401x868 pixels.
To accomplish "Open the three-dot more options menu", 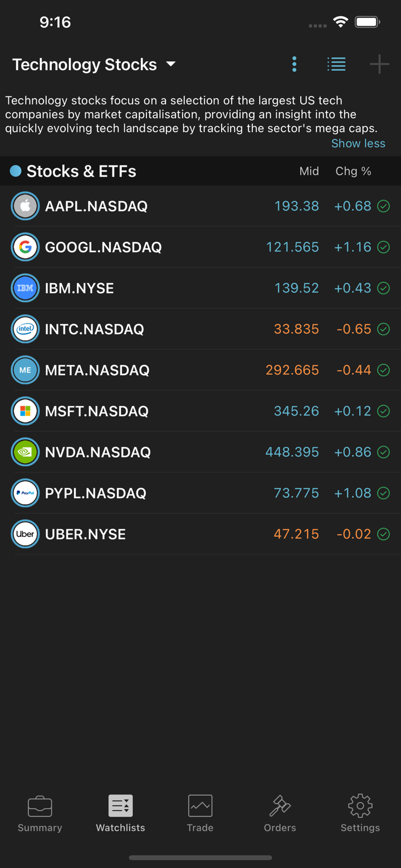I will [294, 65].
